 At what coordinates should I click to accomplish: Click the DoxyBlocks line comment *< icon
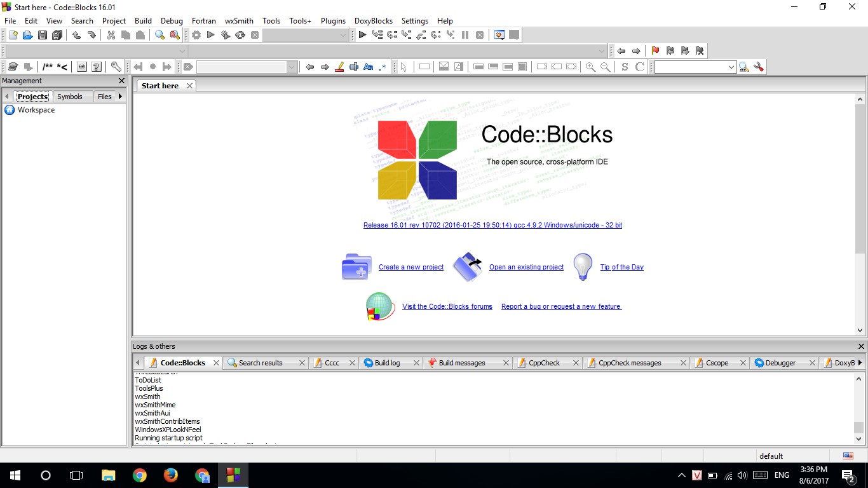62,67
